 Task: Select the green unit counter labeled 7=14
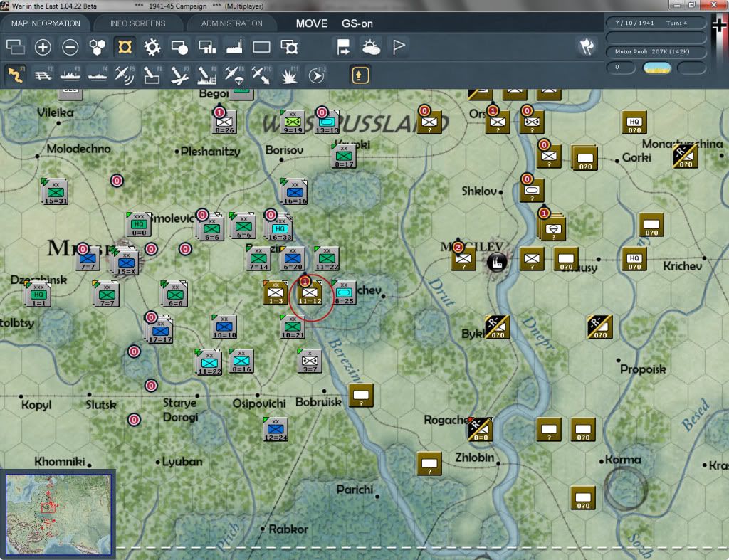coord(258,259)
